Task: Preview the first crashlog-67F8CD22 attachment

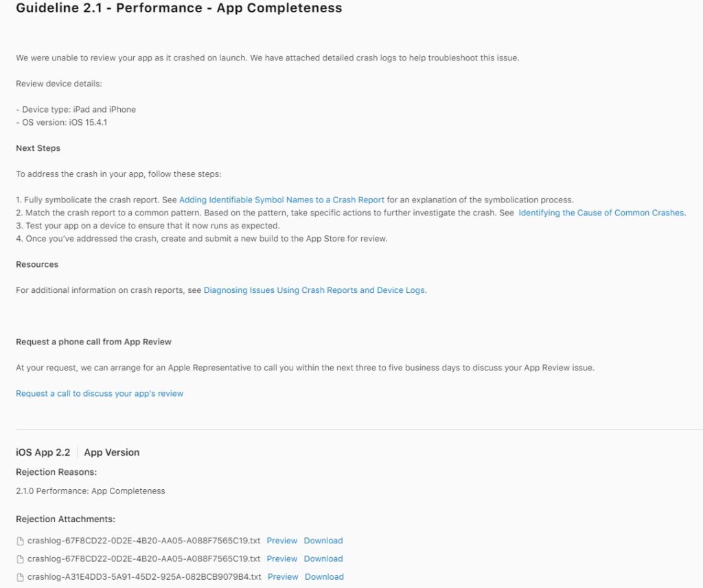Action: click(x=281, y=541)
